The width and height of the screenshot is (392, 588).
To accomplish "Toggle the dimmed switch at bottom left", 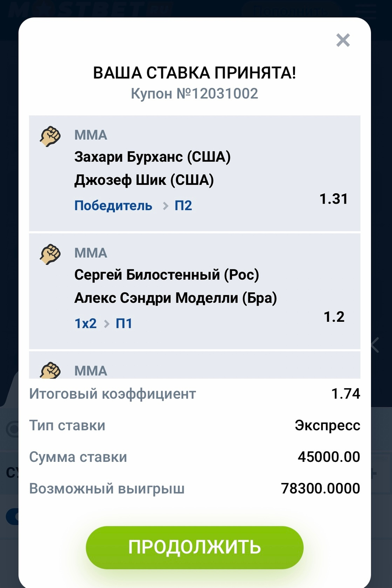I will tap(12, 517).
